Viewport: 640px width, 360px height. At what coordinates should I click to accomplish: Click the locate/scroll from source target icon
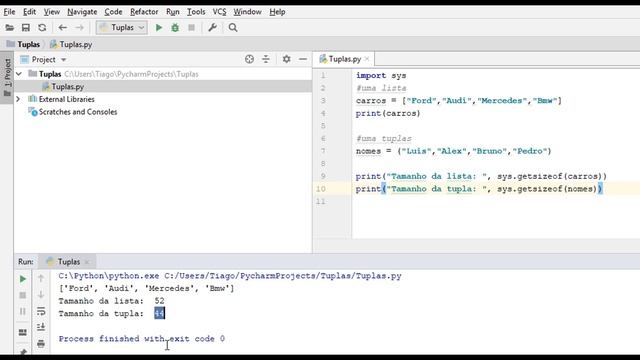pyautogui.click(x=249, y=59)
